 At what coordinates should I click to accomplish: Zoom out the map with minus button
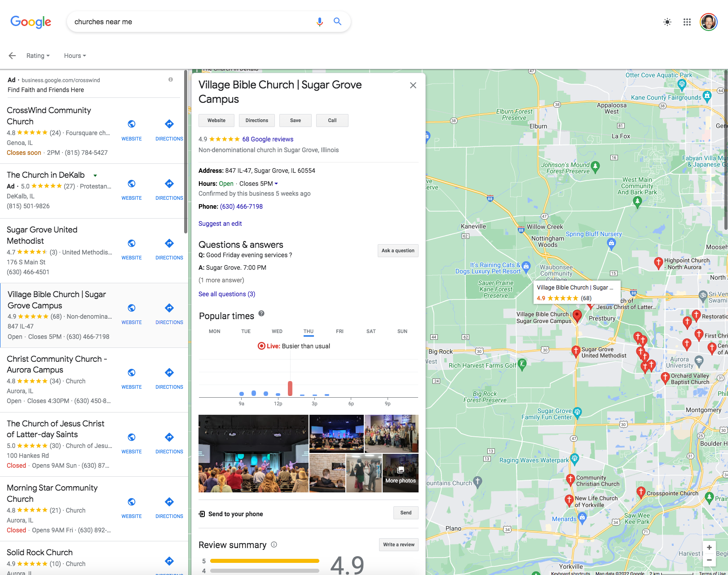point(709,560)
